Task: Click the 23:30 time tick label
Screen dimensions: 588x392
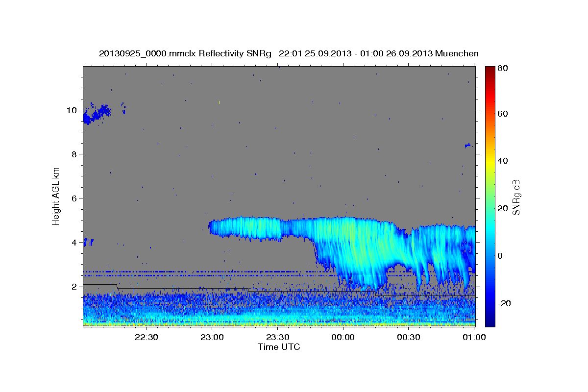Action: click(x=278, y=337)
